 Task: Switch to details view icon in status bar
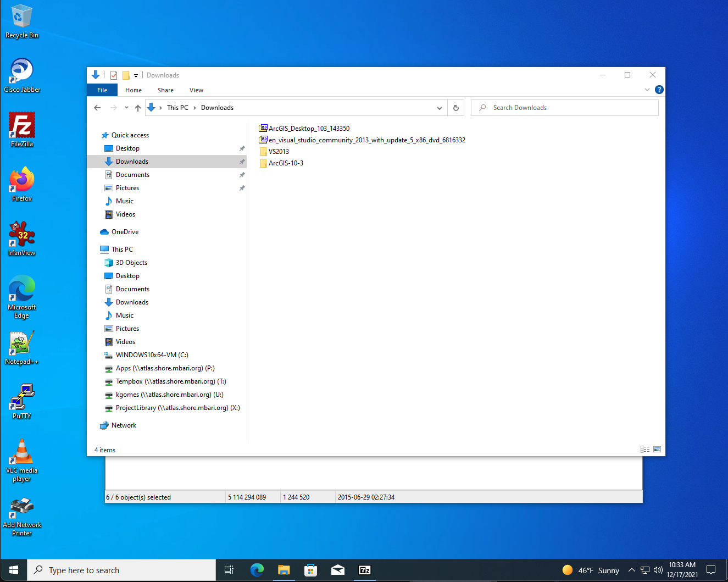(x=645, y=450)
